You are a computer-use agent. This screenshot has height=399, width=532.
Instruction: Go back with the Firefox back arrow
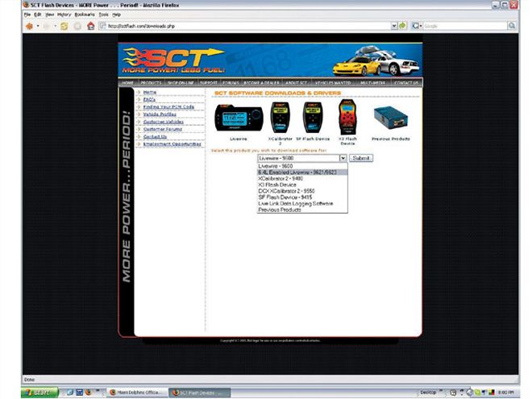click(x=29, y=26)
